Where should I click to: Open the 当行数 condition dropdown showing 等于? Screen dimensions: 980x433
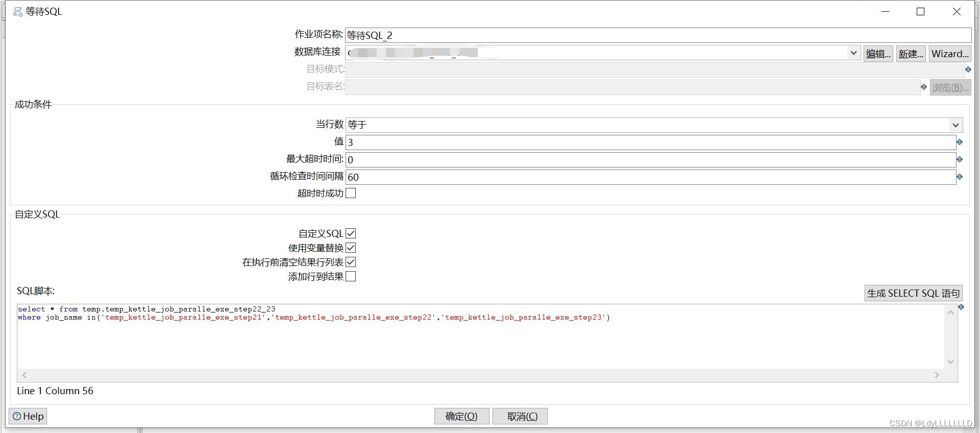(x=955, y=125)
